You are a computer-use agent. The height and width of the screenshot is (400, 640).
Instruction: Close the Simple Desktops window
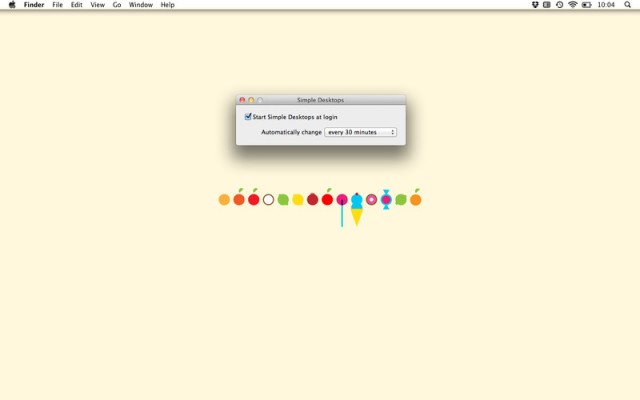(x=242, y=100)
